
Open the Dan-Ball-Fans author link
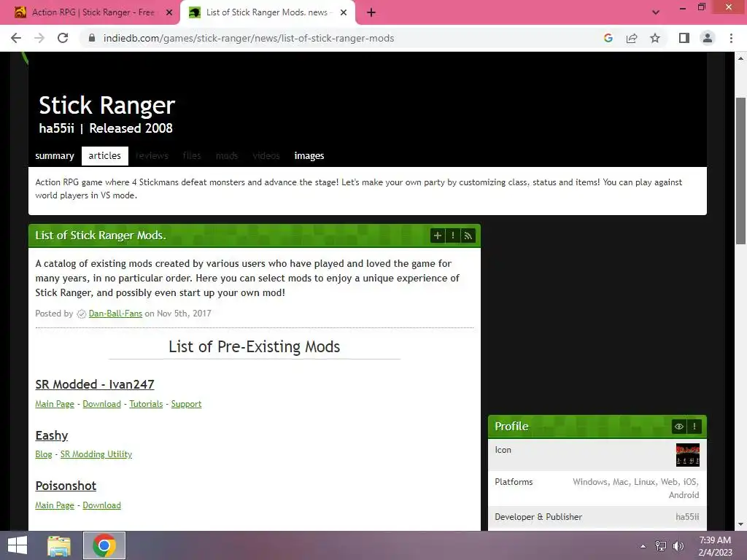(x=115, y=314)
